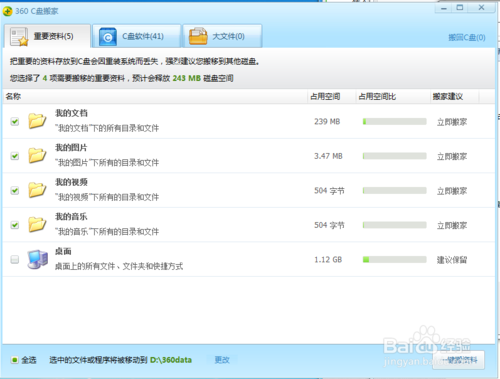Click the 桌面 computer icon

[x=37, y=259]
